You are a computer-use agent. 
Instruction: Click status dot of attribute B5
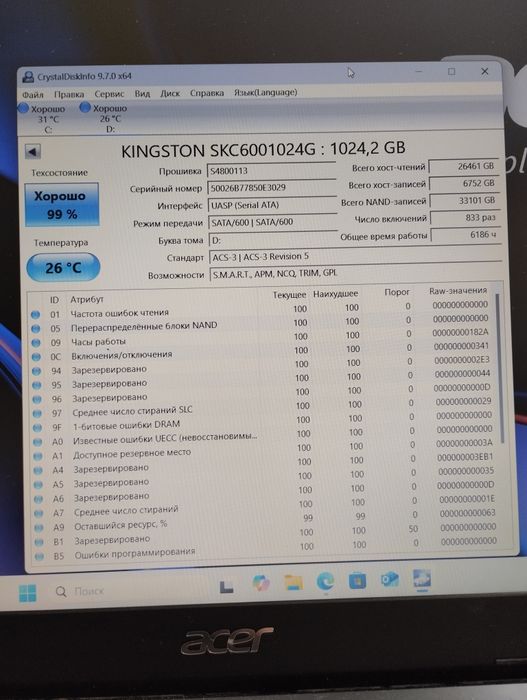coord(39,556)
